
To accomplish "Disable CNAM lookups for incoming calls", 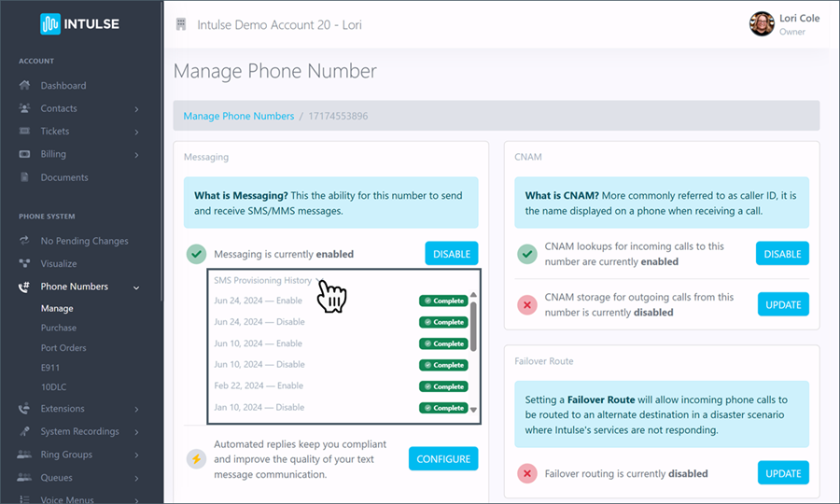I will pyautogui.click(x=782, y=254).
